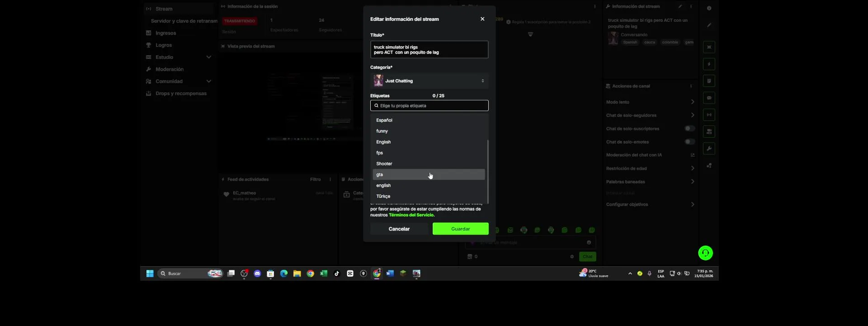Click the stream Título text field
Image resolution: width=868 pixels, height=326 pixels.
[x=429, y=50]
